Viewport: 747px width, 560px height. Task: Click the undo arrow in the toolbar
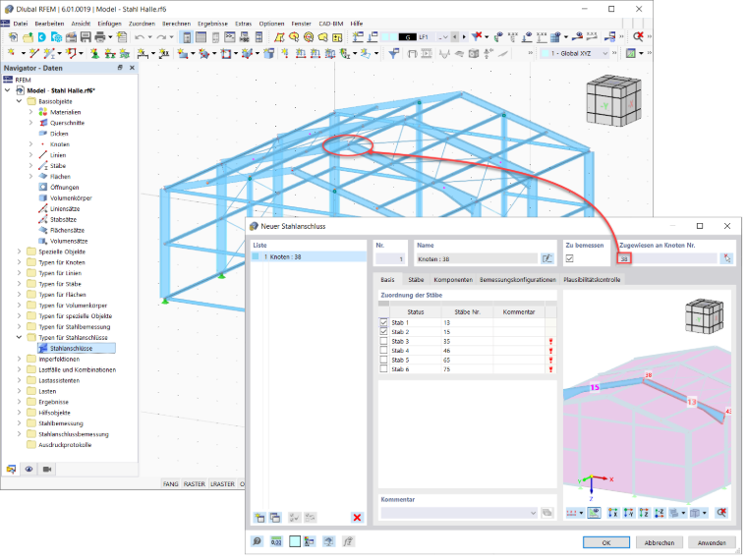click(140, 37)
